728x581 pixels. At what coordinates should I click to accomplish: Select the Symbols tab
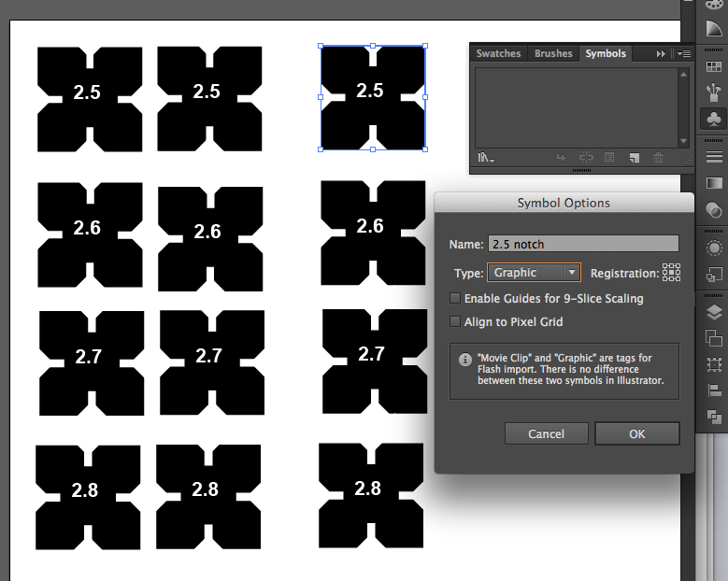pos(606,53)
